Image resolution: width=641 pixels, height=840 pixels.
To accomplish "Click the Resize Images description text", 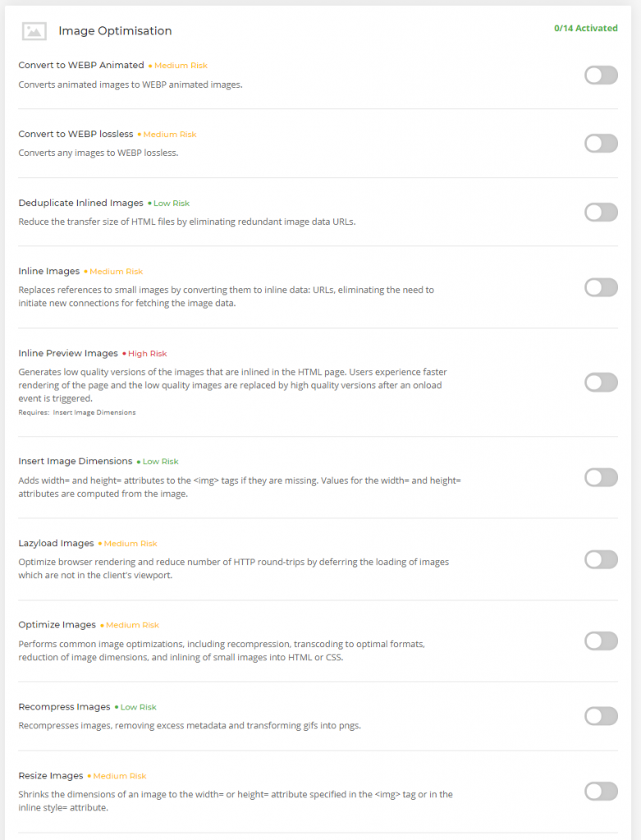I will tap(236, 801).
